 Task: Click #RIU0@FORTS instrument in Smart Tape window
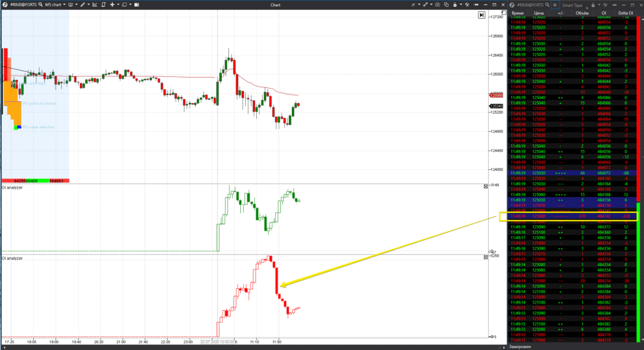tap(530, 5)
